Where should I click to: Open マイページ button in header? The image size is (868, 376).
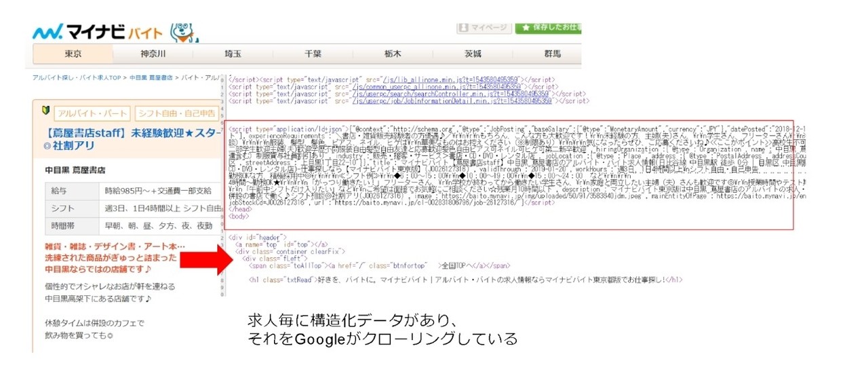point(484,28)
